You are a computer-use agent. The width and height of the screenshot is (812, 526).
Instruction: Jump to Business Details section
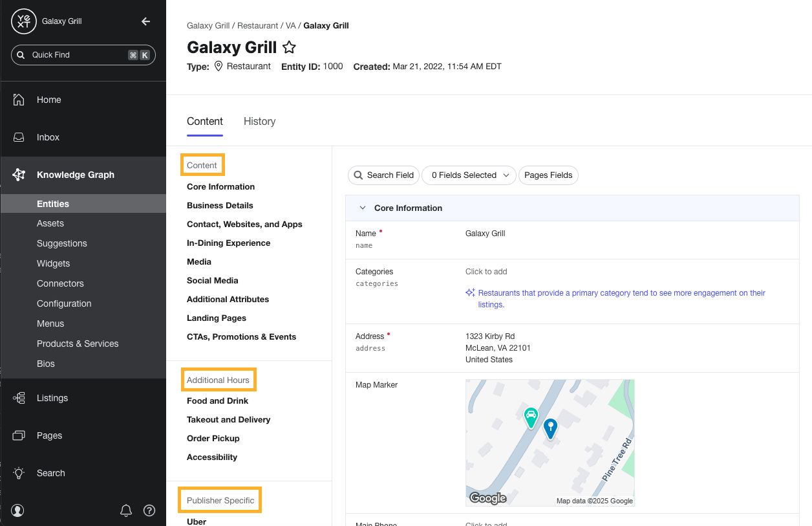click(220, 205)
